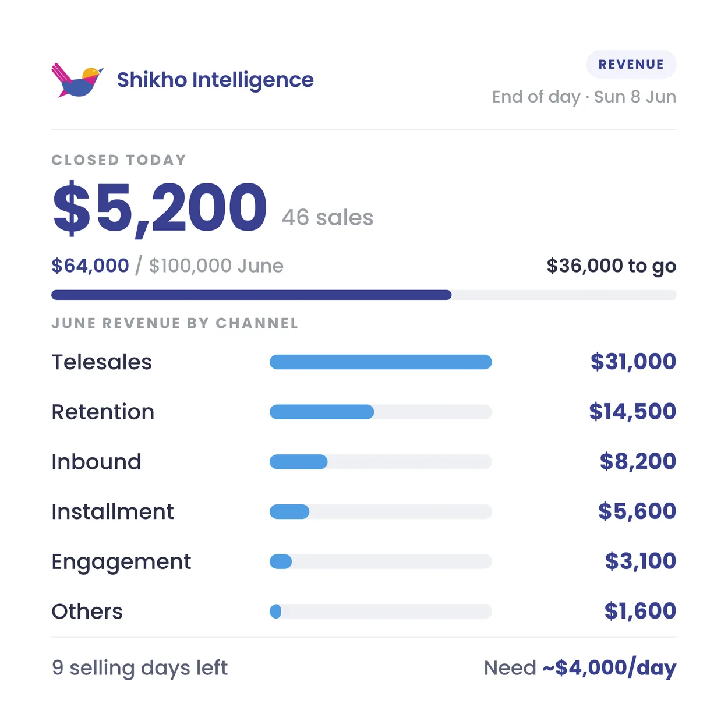Click the Telesales revenue bar

pyautogui.click(x=381, y=362)
